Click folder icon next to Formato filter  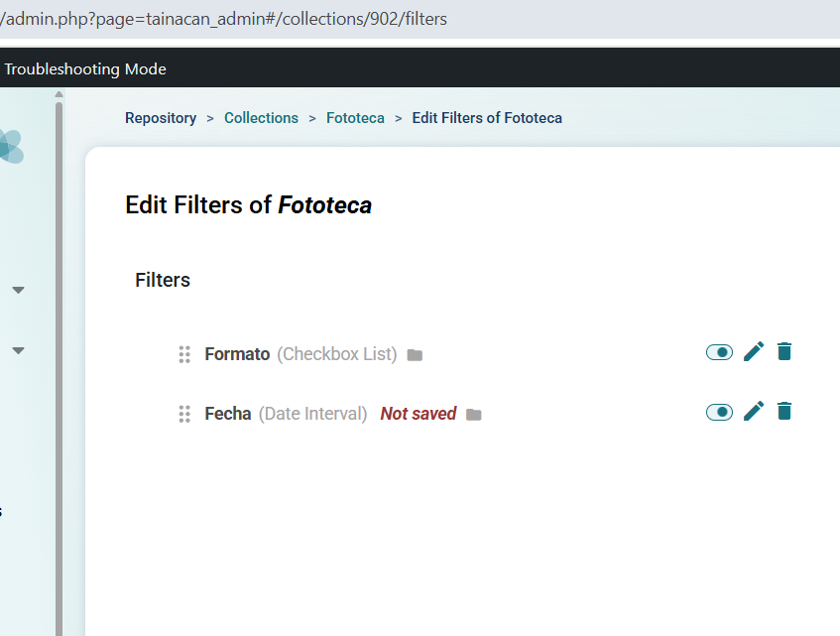click(415, 355)
